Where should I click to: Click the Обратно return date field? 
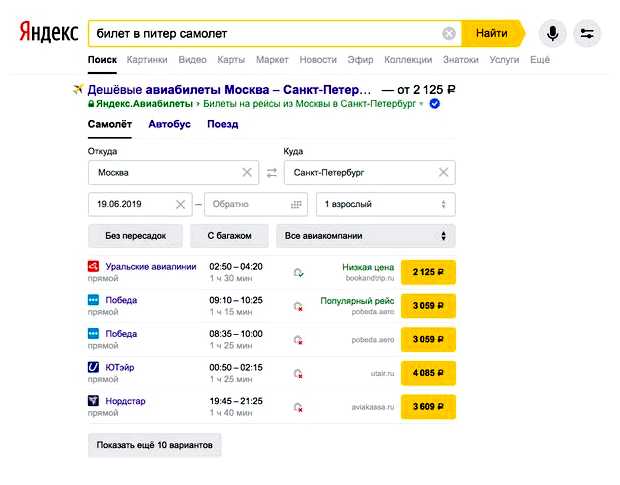coord(245,204)
